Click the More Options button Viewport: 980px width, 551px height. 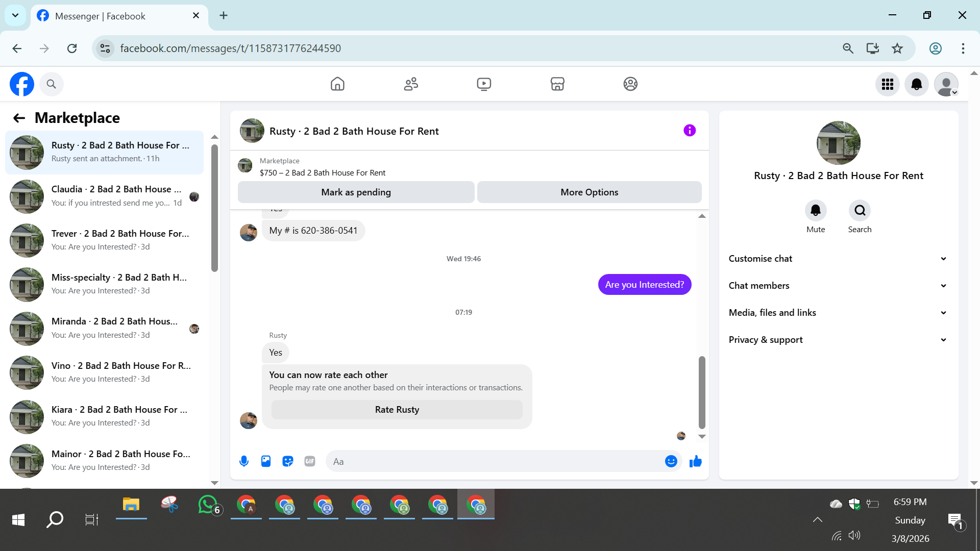pos(589,192)
